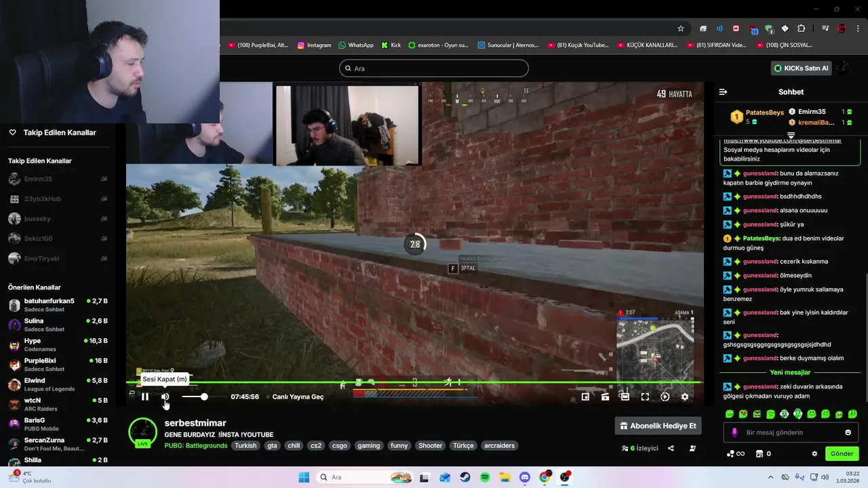Enter fullscreen on the video player
Viewport: 868px width, 488px height.
coord(645,396)
